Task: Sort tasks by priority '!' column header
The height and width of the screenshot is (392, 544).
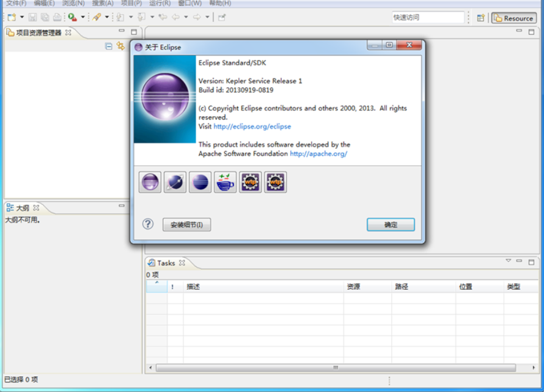Action: [175, 287]
